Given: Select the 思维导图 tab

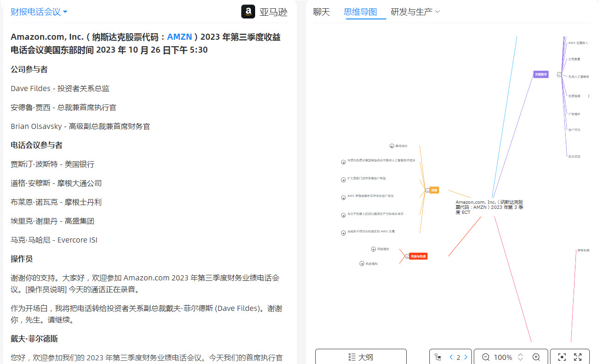Looking at the screenshot, I should click(x=361, y=12).
